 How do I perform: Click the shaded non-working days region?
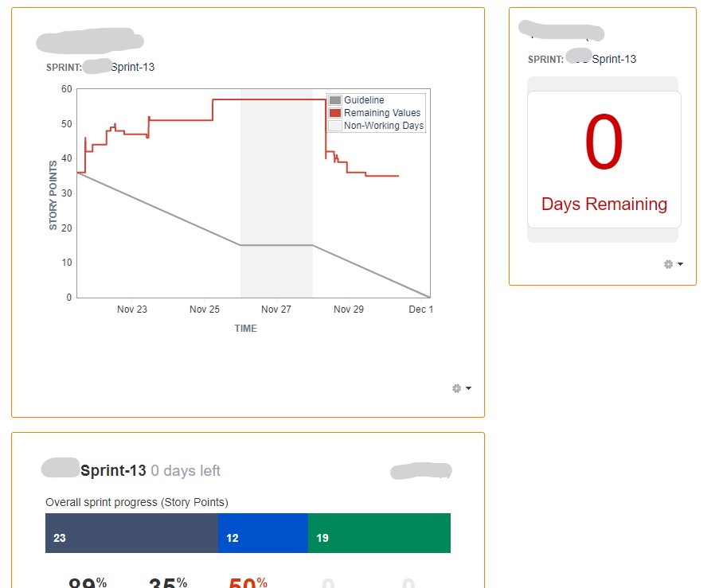276,193
